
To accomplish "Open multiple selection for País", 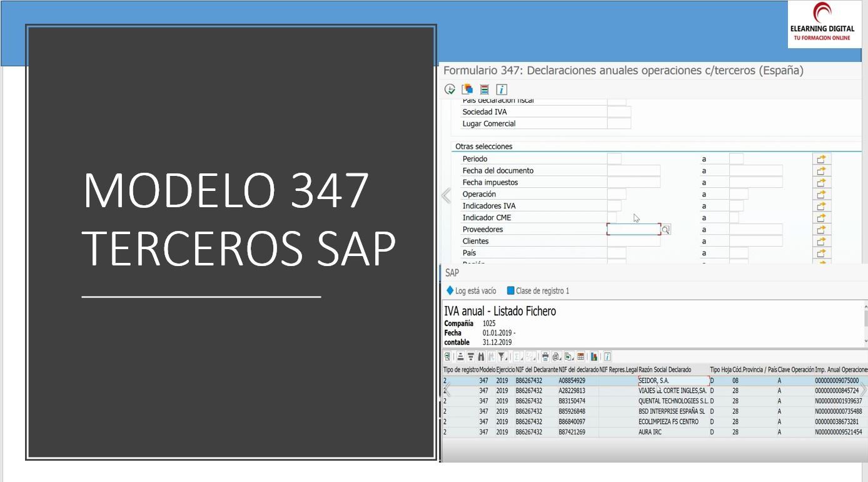I will [x=821, y=254].
